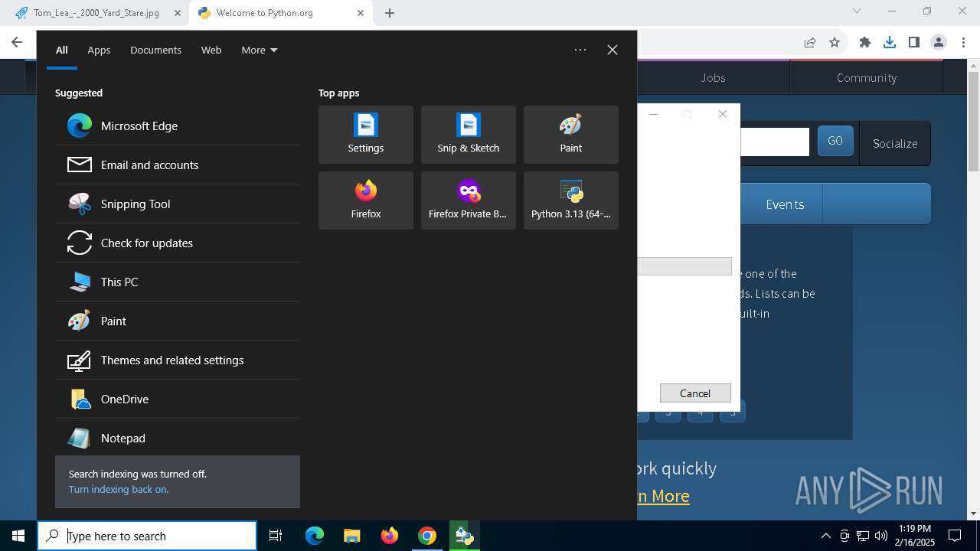This screenshot has height=551, width=980.
Task: Open File Explorer from the taskbar
Action: click(x=351, y=536)
